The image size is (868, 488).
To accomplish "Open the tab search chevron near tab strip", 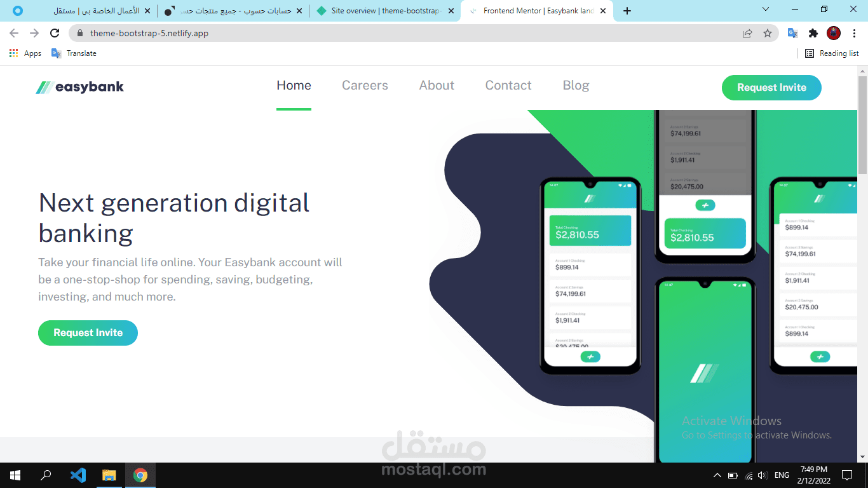I will pyautogui.click(x=765, y=10).
